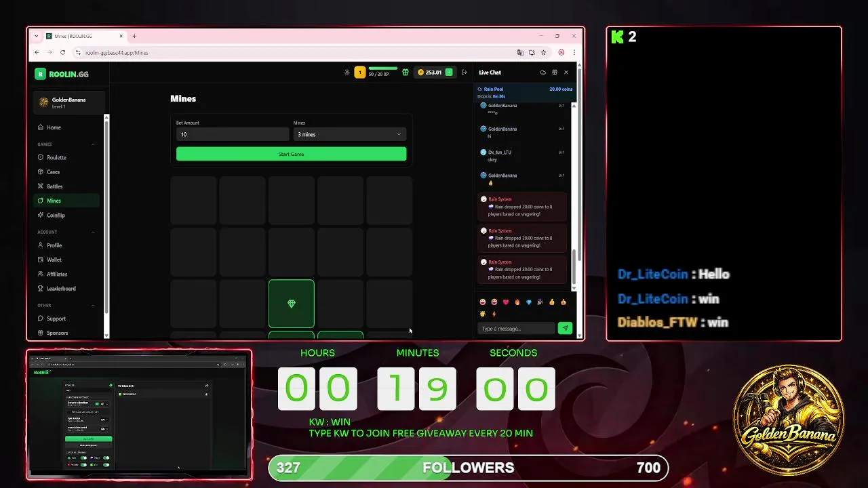Click the green plus deposit button
This screenshot has width=868, height=488.
(449, 73)
